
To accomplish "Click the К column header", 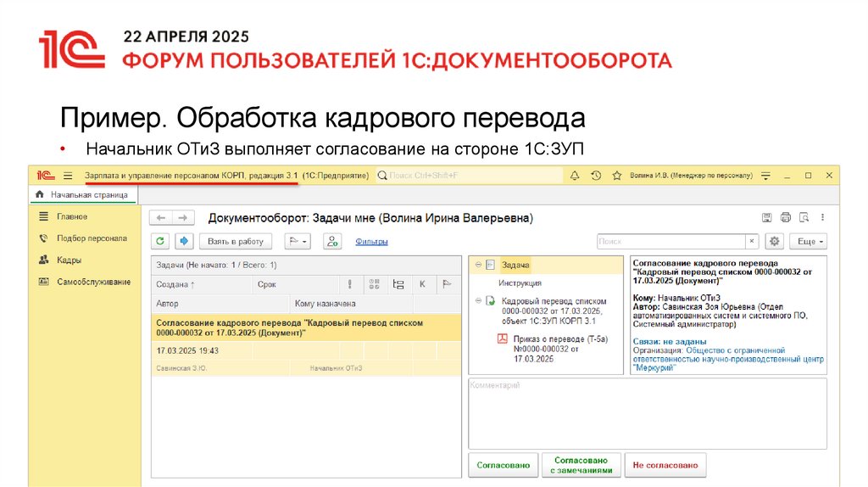I will (x=422, y=284).
